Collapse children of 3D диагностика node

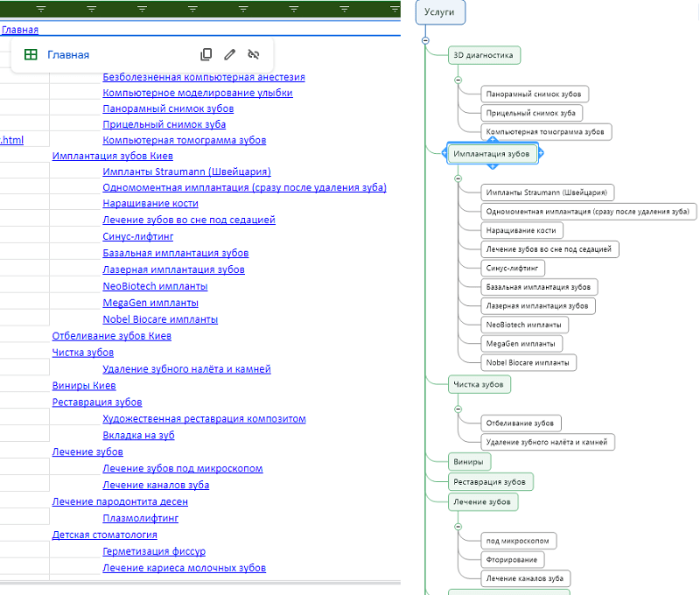(458, 80)
